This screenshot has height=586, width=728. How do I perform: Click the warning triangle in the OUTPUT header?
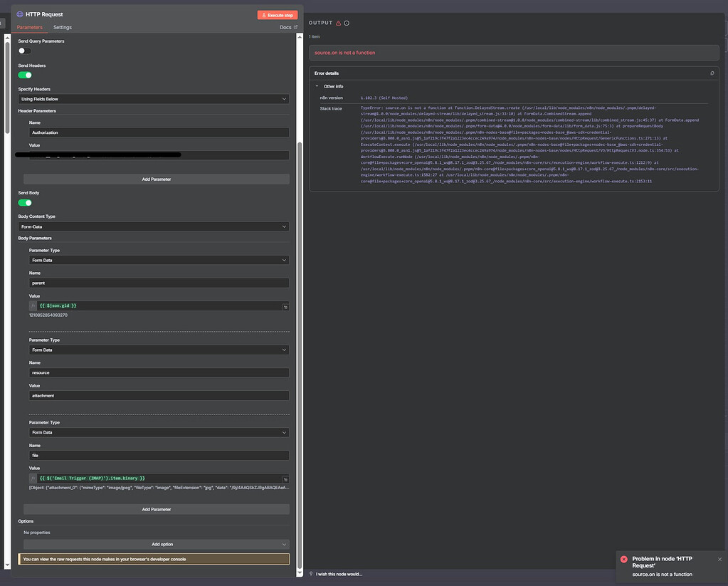(339, 23)
